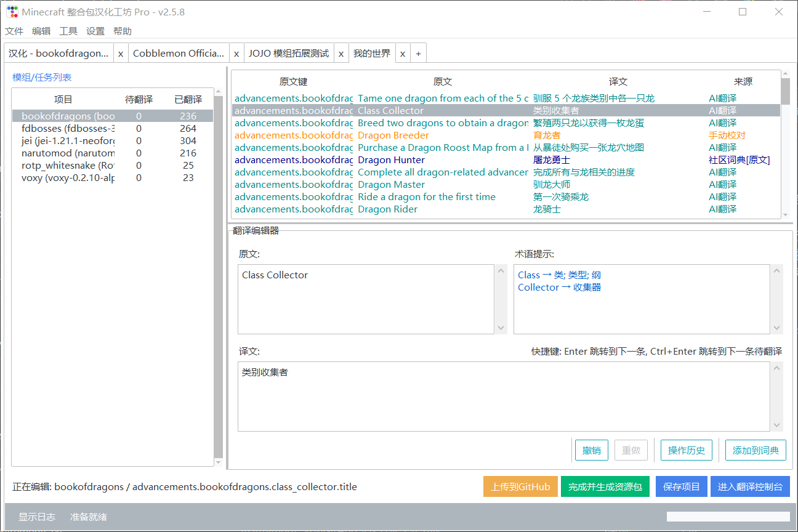Viewport: 798px width, 532px height.
Task: Close the Cobblemon Official tab
Action: (236, 54)
